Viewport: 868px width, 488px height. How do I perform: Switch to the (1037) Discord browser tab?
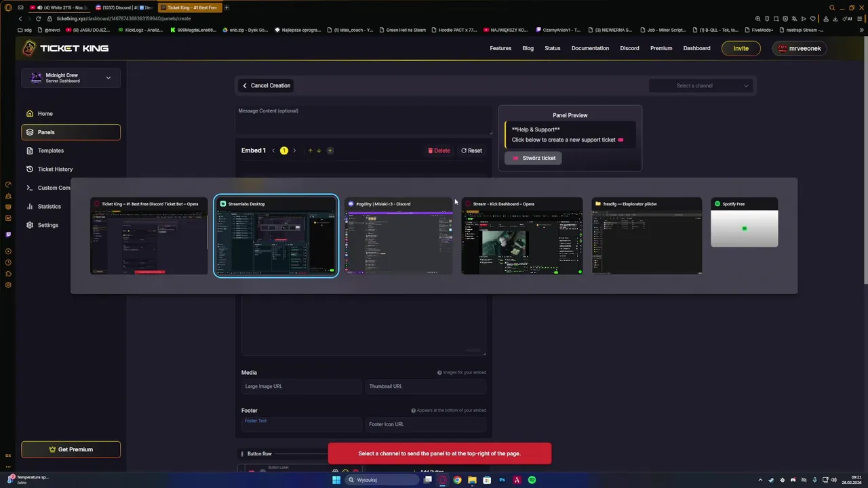[x=123, y=7]
